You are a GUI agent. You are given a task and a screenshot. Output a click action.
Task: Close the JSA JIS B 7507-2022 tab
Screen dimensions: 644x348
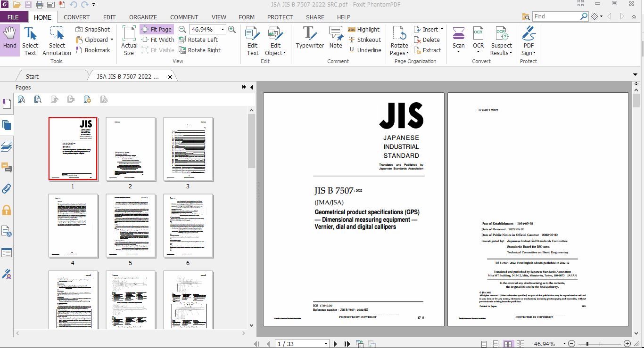coord(170,76)
